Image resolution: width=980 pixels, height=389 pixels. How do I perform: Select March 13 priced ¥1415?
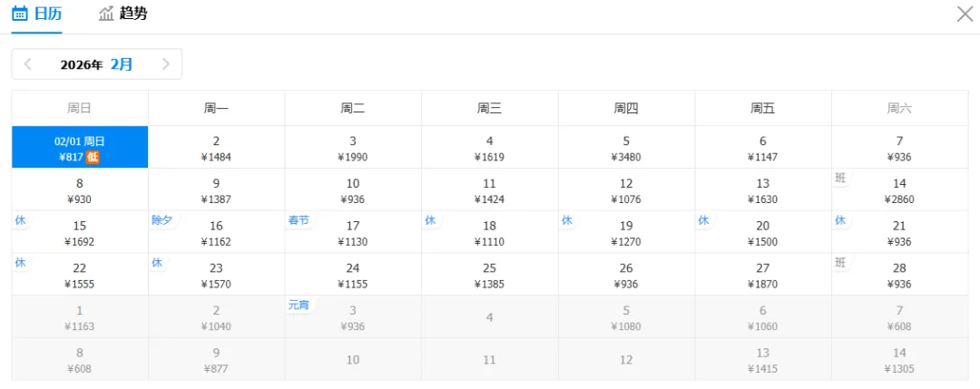pos(763,360)
